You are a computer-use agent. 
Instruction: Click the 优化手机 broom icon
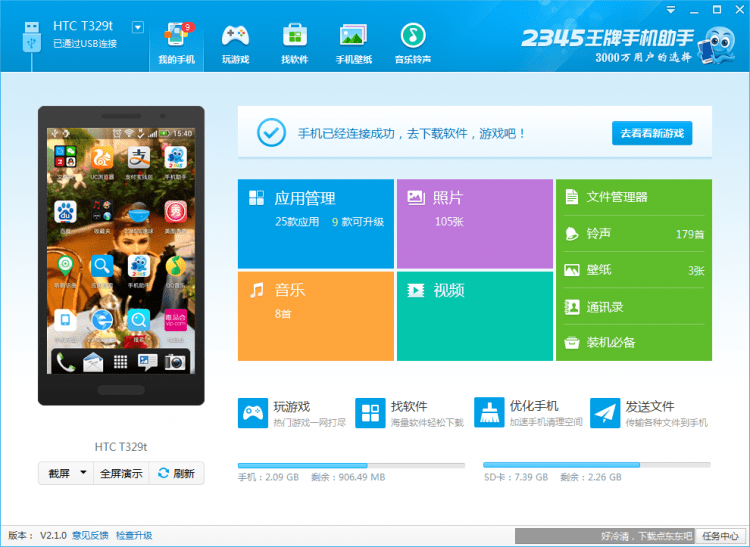[488, 412]
